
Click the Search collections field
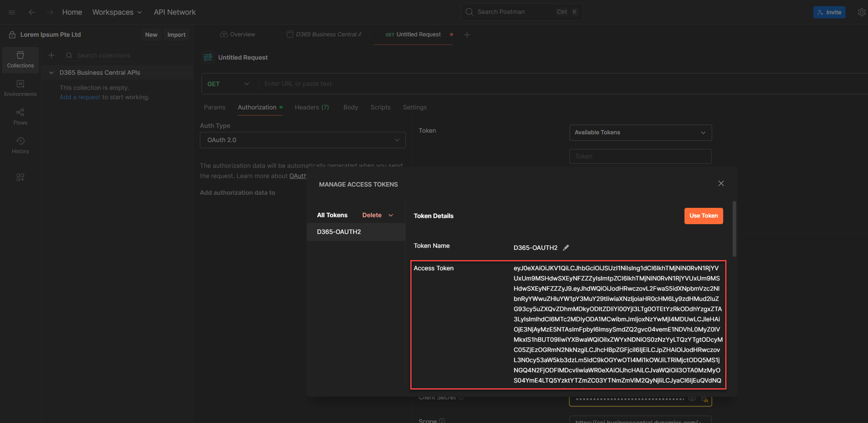126,56
